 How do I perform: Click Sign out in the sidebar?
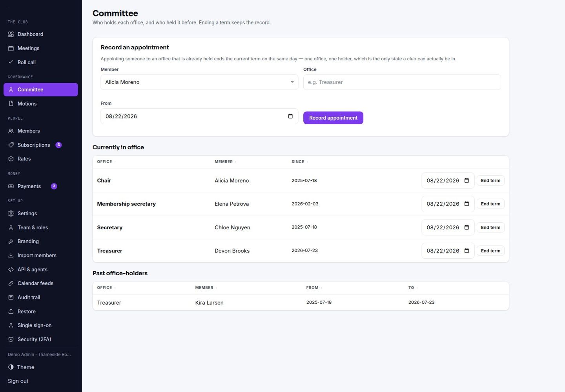point(18,381)
